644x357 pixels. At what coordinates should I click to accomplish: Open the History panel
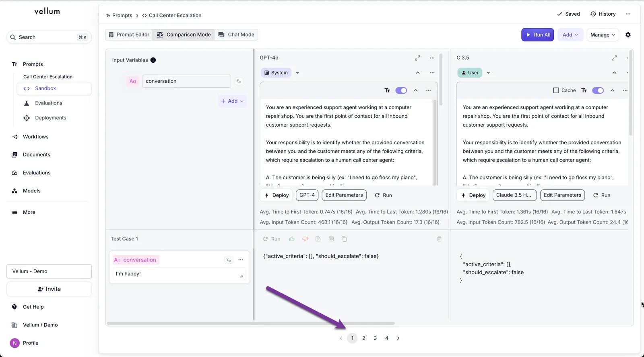[603, 14]
